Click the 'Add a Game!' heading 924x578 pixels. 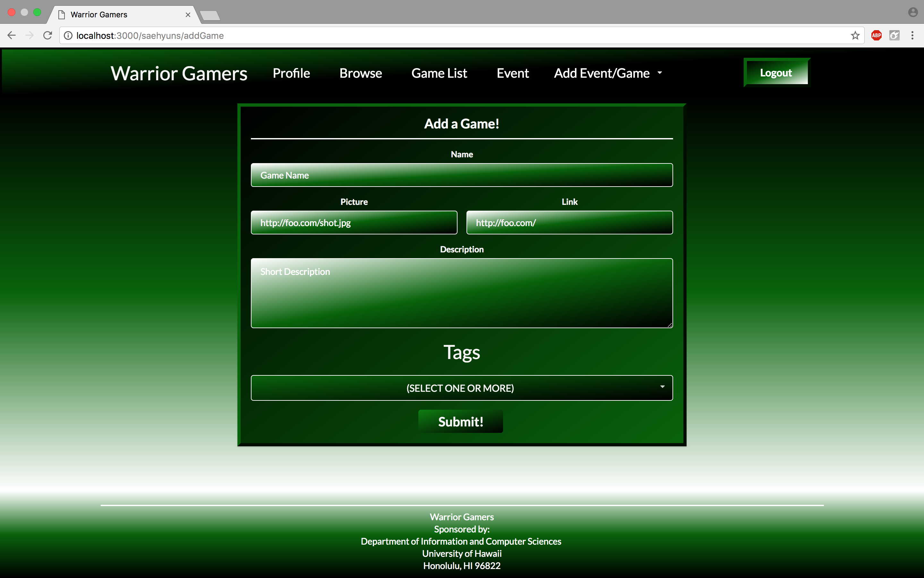[x=462, y=124]
